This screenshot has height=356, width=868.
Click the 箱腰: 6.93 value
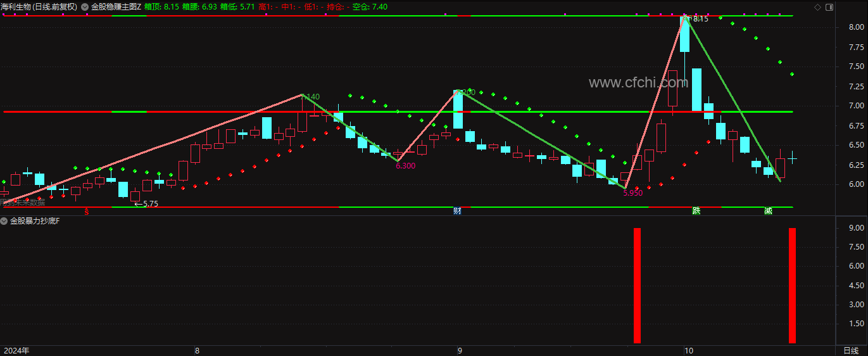199,7
